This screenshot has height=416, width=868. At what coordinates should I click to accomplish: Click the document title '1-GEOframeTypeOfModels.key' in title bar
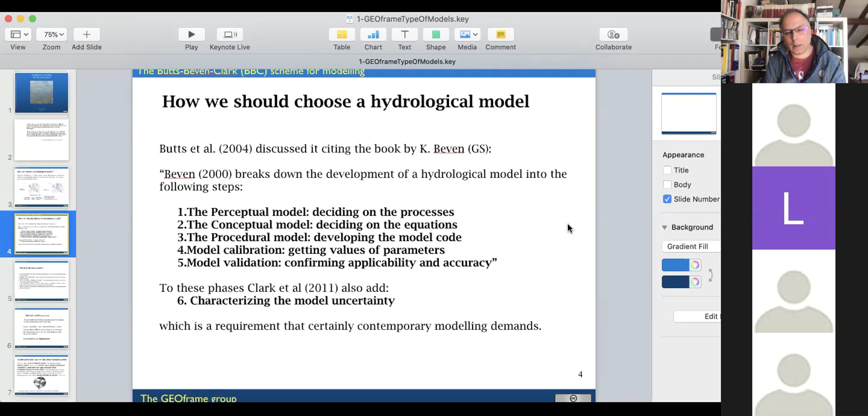click(413, 19)
